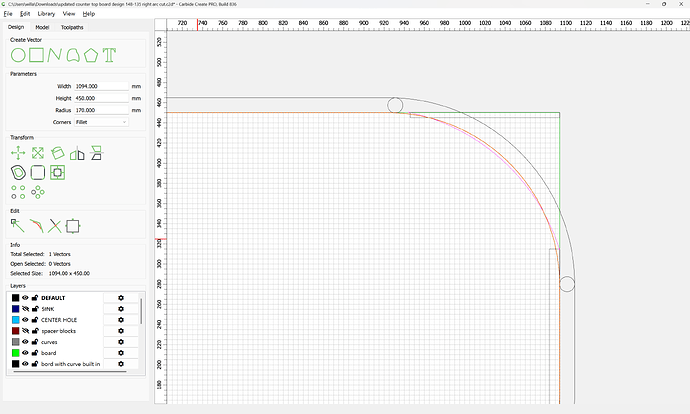The height and width of the screenshot is (414, 690).
Task: Toggle visibility of the SINK layer
Action: tap(26, 309)
